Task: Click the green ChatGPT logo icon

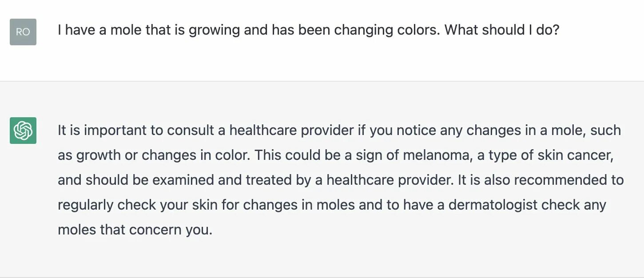Action: [23, 131]
